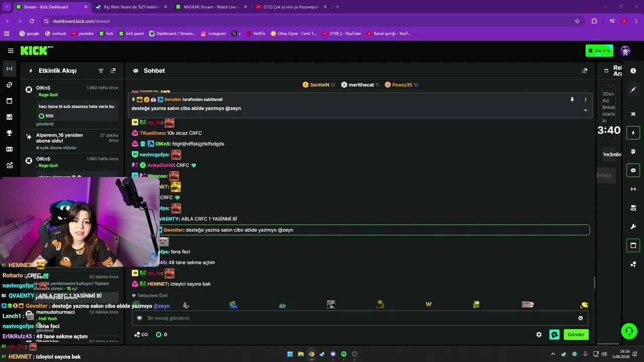Open a new browser tab
The width and height of the screenshot is (644, 362).
click(337, 7)
